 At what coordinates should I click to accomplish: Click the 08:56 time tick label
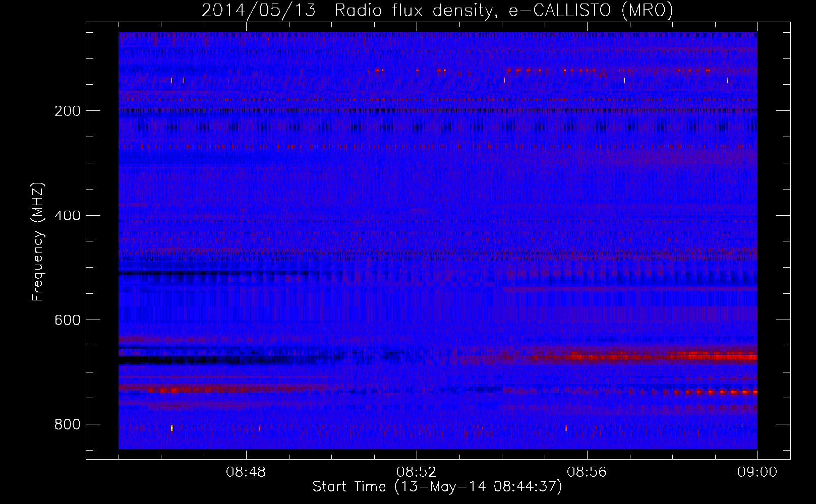tap(587, 472)
